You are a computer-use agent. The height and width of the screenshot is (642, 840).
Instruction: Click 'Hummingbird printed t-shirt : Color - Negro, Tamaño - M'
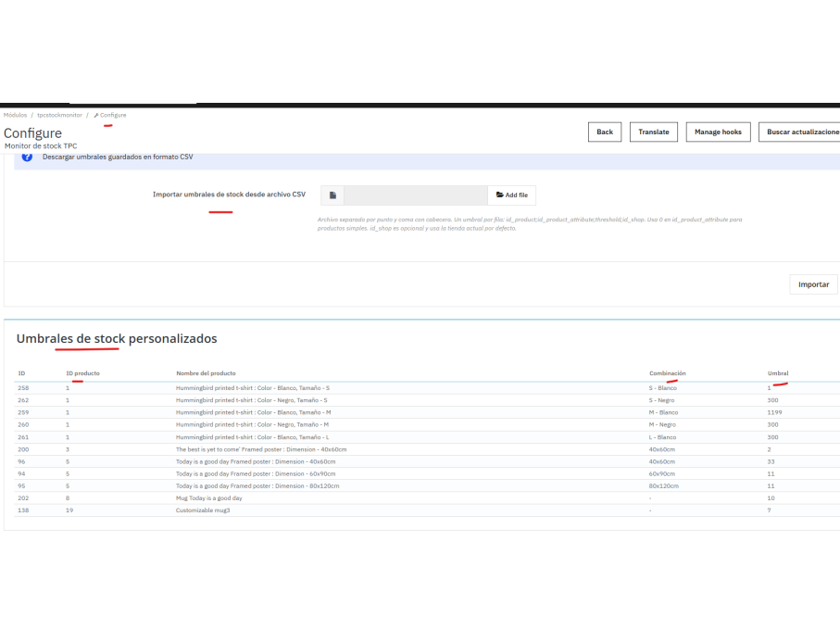(252, 424)
